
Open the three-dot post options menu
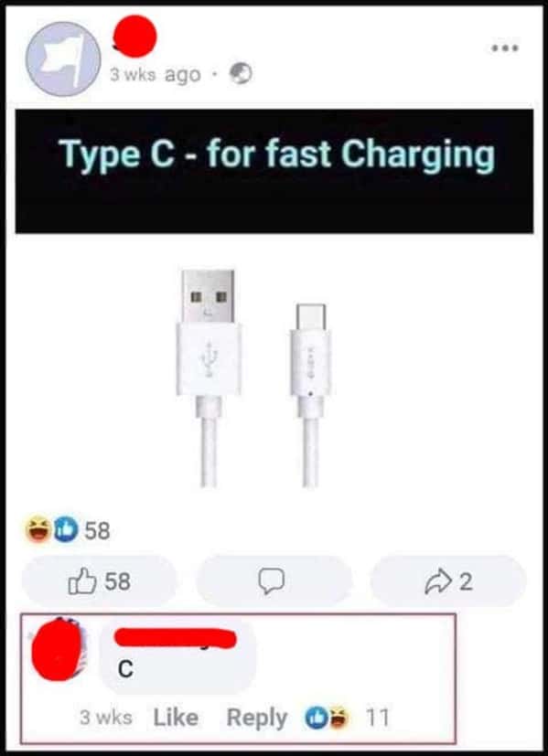tap(505, 48)
